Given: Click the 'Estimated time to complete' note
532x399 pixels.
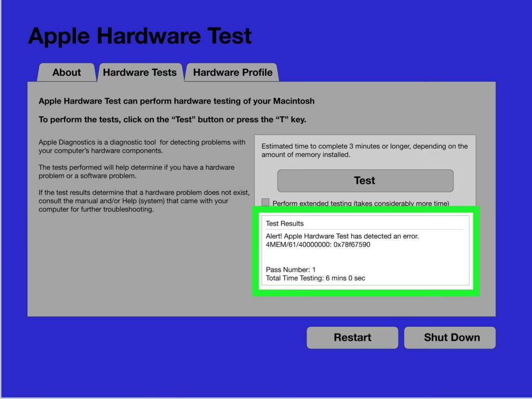Looking at the screenshot, I should click(x=364, y=150).
